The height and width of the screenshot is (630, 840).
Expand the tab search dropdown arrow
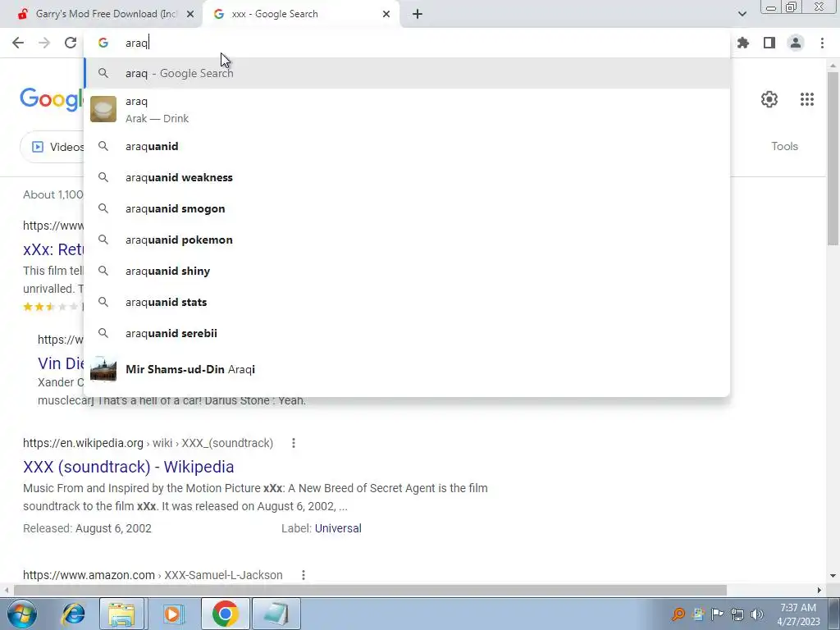tap(742, 14)
